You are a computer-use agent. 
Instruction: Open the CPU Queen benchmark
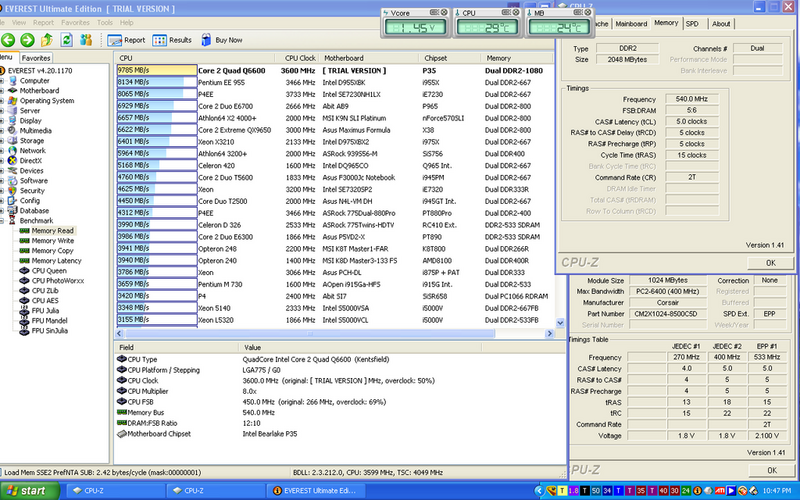tap(49, 270)
